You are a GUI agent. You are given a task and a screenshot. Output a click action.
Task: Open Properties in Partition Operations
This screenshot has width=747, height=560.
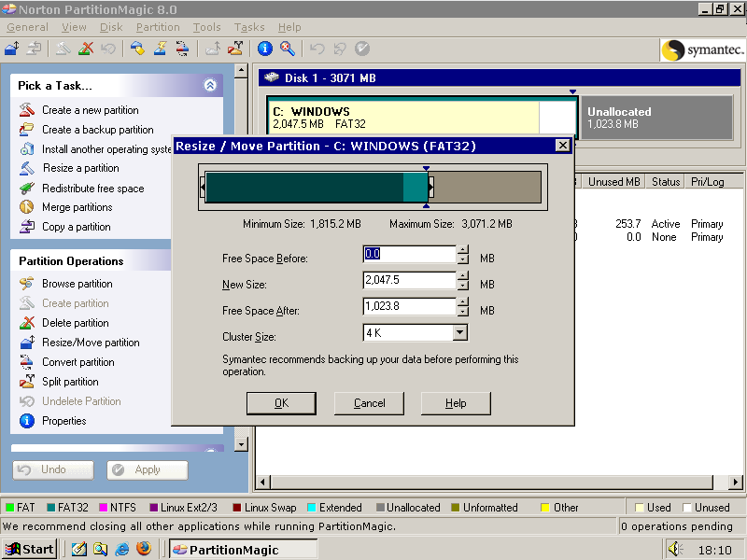pyautogui.click(x=53, y=421)
